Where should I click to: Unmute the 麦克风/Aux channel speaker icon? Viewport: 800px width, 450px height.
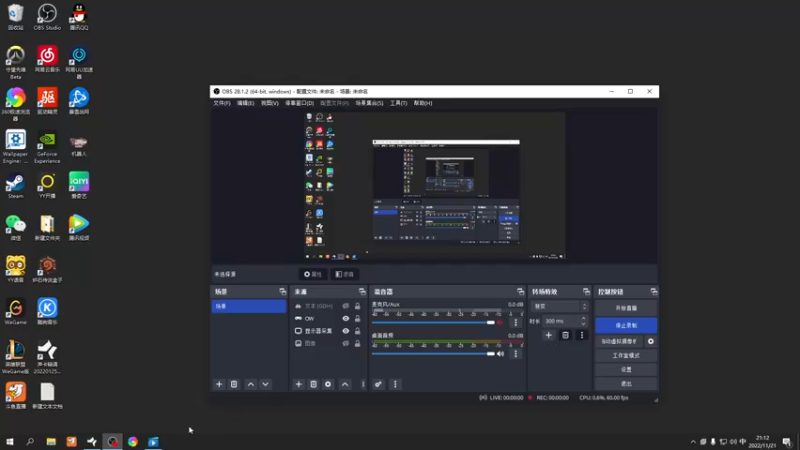tap(501, 322)
